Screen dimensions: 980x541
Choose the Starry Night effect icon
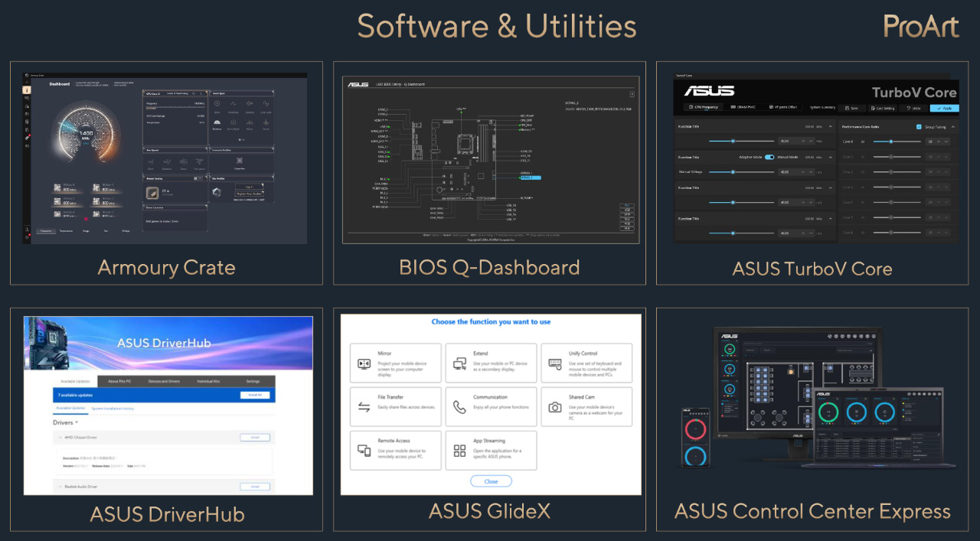pyautogui.click(x=234, y=122)
